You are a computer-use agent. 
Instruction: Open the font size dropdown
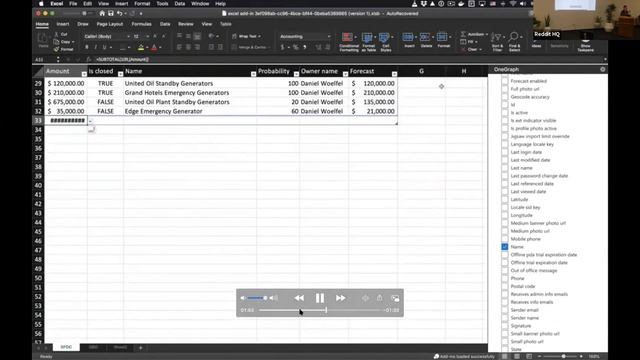click(x=147, y=36)
